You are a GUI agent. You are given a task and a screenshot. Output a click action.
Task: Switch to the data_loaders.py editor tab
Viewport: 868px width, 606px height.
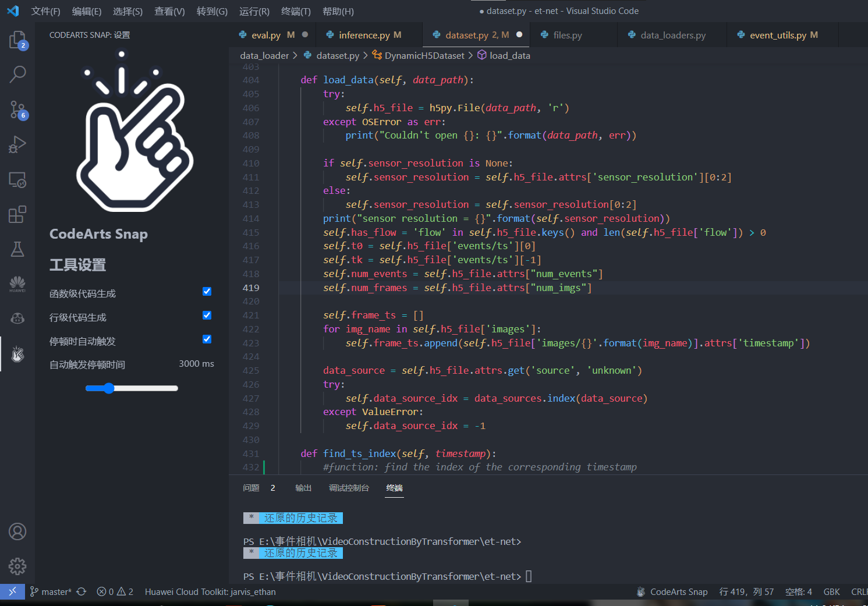coord(673,35)
